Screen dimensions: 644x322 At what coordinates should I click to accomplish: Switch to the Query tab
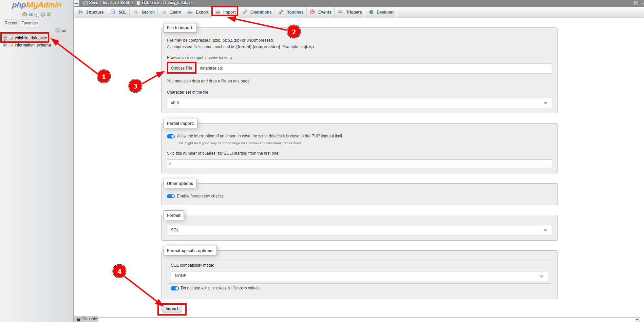171,12
